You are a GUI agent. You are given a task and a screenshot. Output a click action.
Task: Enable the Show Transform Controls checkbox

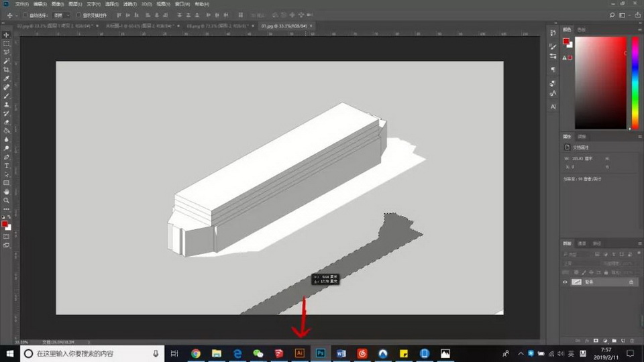(78, 15)
